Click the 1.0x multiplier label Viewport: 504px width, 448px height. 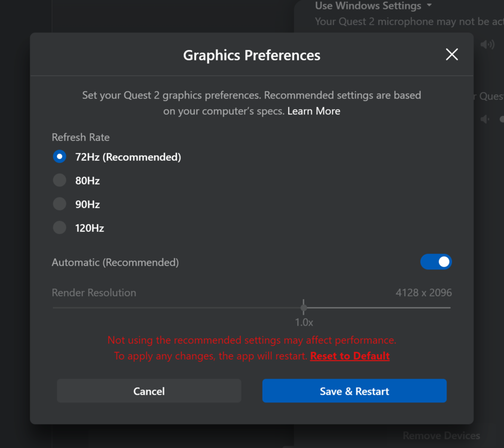(304, 323)
